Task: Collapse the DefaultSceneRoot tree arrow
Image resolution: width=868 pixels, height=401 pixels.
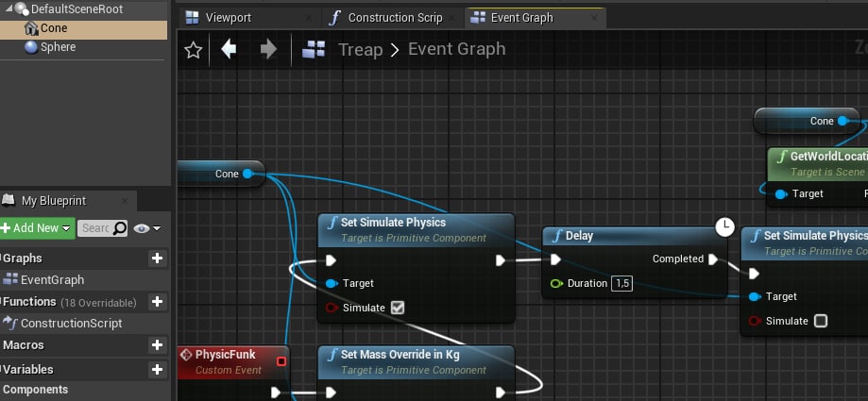Action: [x=9, y=8]
